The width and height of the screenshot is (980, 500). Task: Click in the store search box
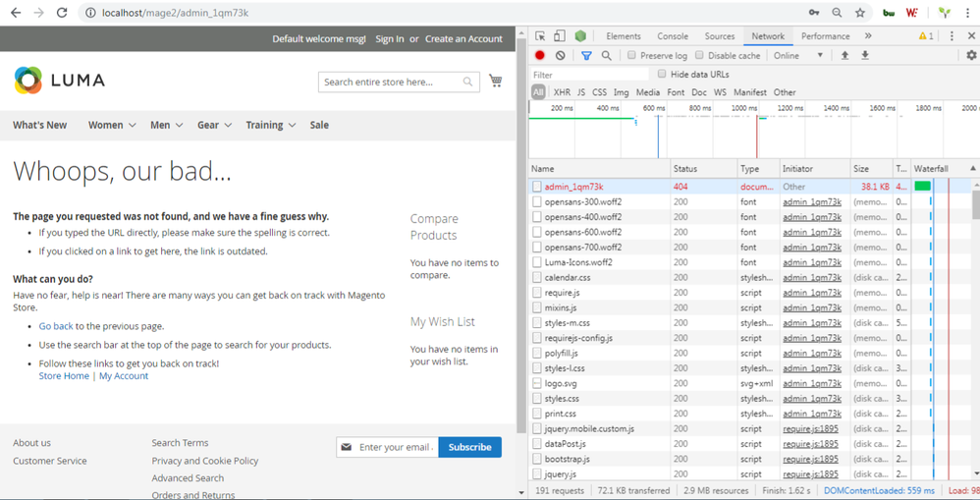pyautogui.click(x=391, y=82)
